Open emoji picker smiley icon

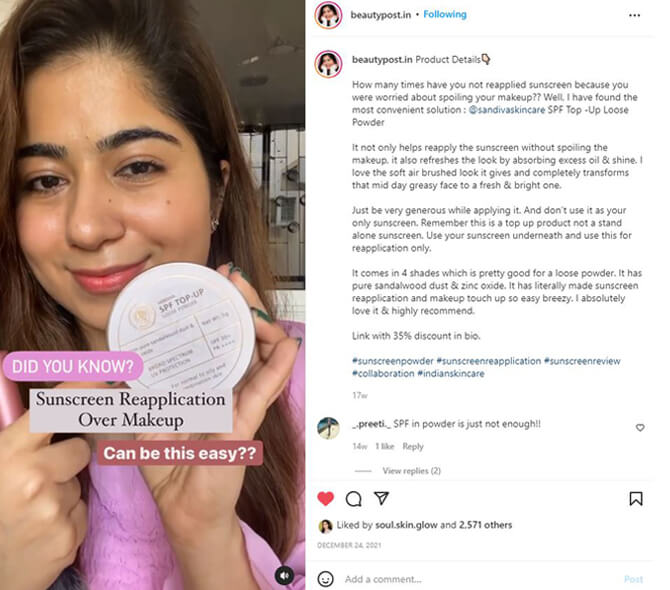(326, 579)
